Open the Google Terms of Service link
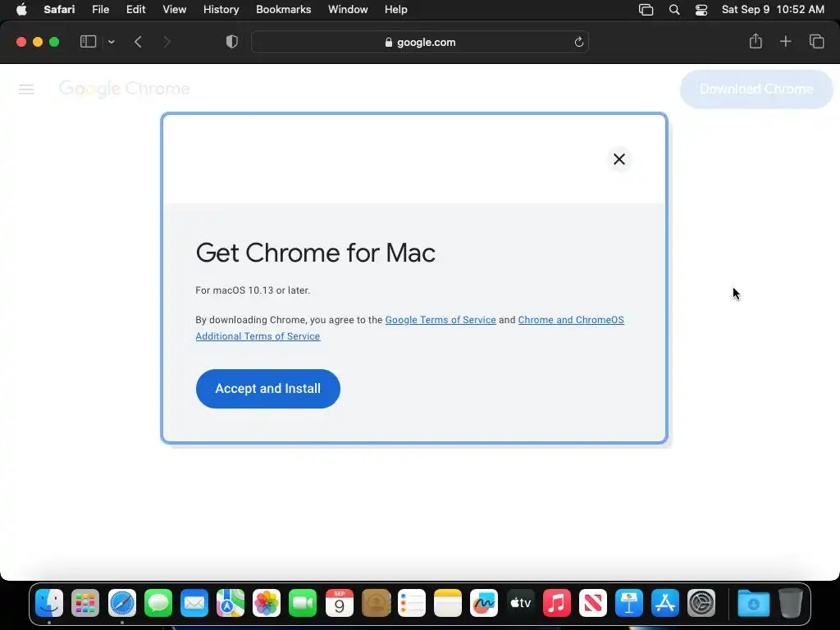The width and height of the screenshot is (840, 630). pyautogui.click(x=441, y=320)
